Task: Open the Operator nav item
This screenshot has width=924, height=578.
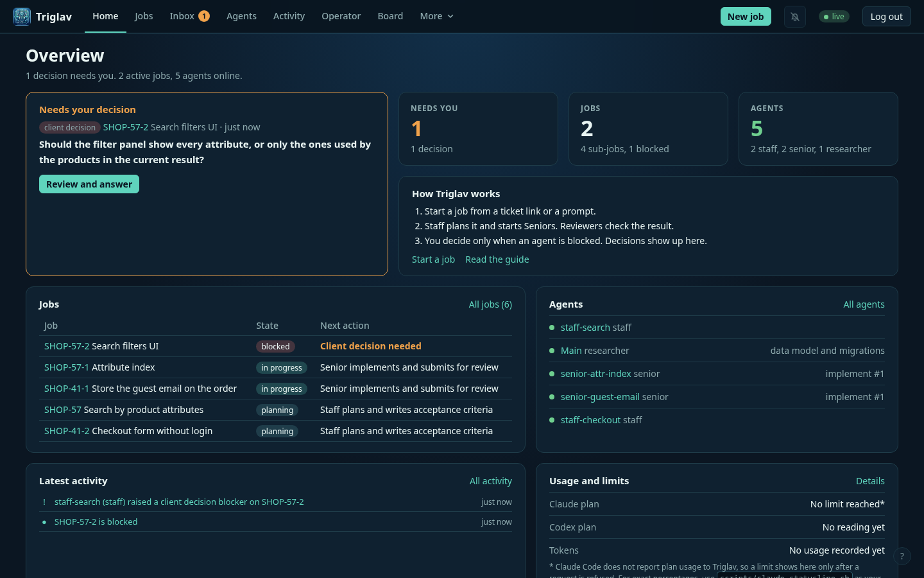Action: (x=341, y=16)
